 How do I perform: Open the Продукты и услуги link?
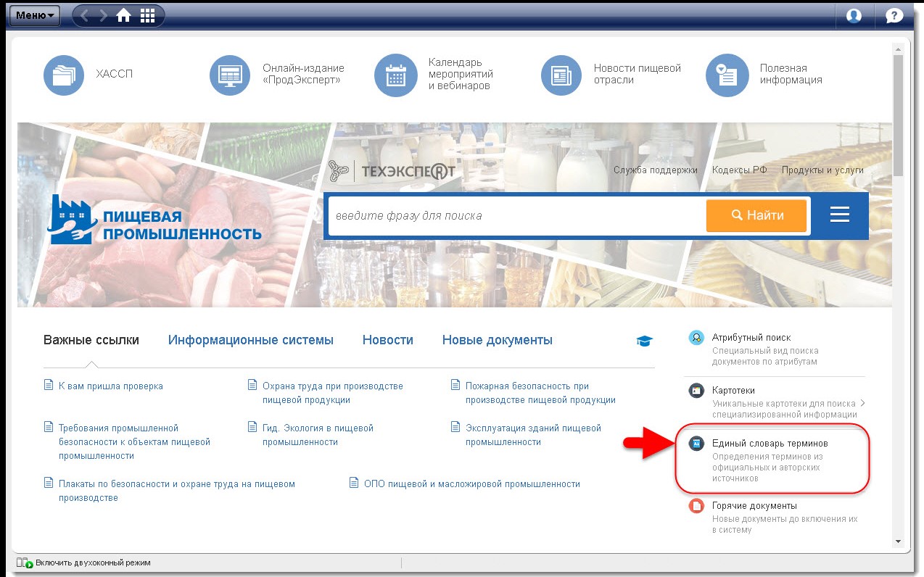click(822, 170)
